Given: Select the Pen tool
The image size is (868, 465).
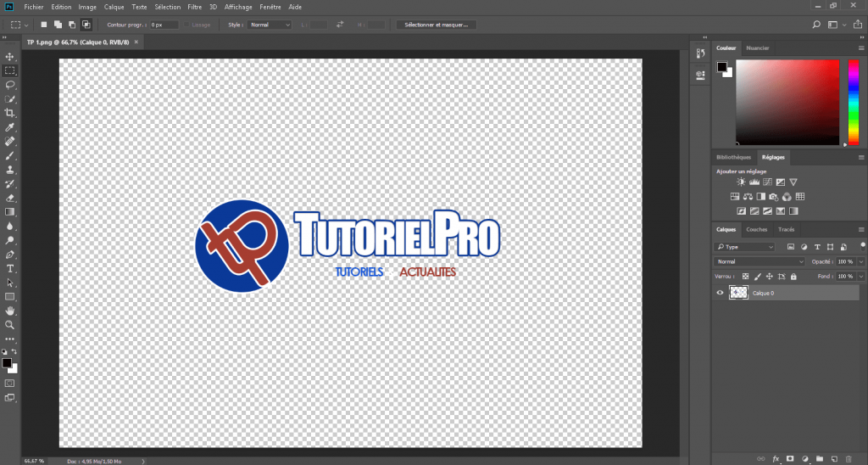Looking at the screenshot, I should coord(9,255).
